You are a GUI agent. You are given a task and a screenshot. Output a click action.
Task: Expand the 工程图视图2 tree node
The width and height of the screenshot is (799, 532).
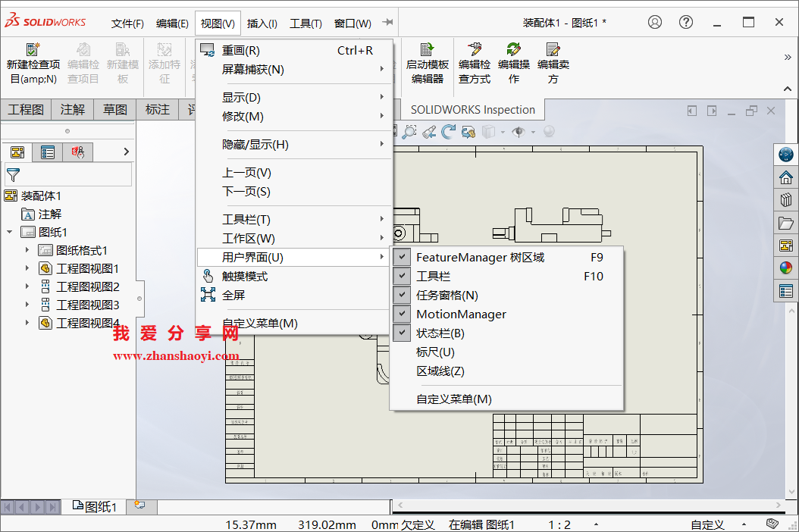(x=27, y=286)
